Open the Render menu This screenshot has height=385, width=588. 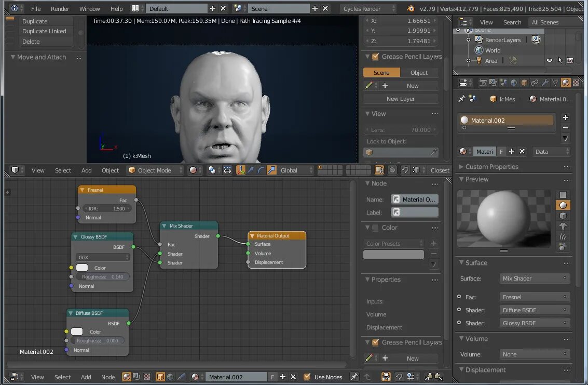tap(60, 9)
